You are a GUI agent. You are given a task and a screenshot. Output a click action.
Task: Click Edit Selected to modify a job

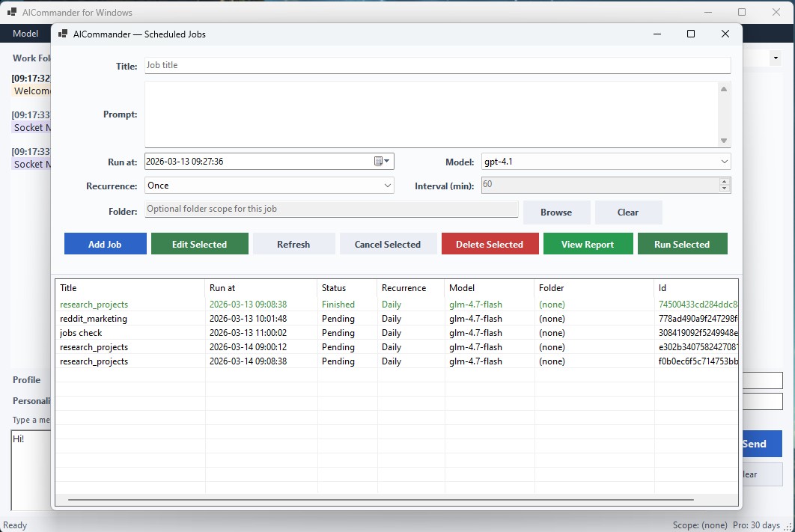point(199,243)
